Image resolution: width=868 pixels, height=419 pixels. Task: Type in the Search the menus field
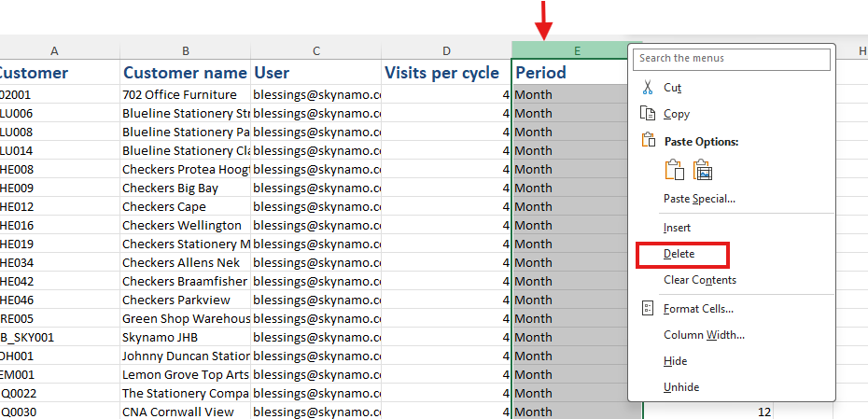pyautogui.click(x=731, y=59)
